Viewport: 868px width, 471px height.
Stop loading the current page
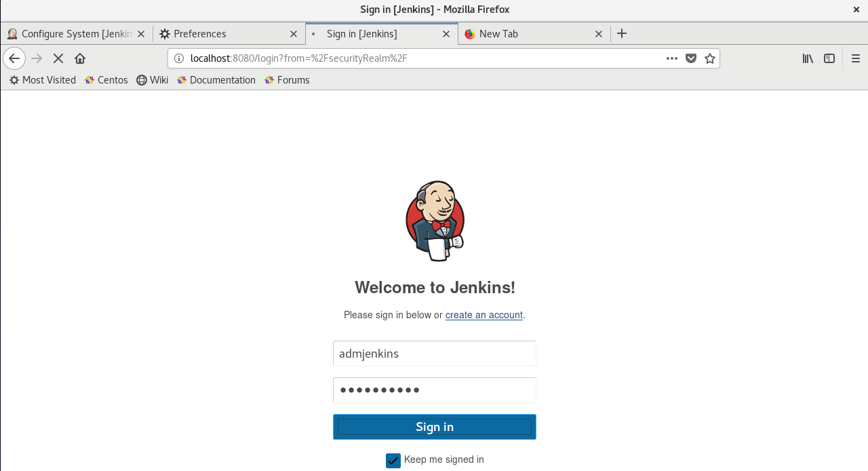point(58,58)
